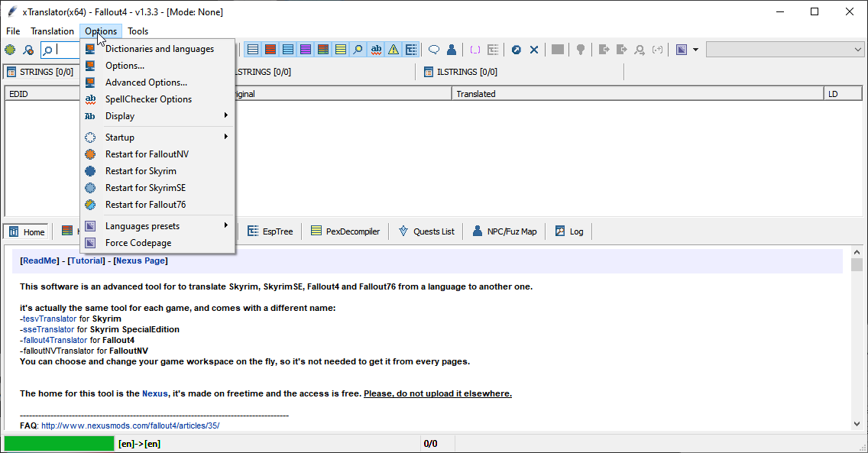Click the gear with cross icon in the toolbar

(x=28, y=50)
